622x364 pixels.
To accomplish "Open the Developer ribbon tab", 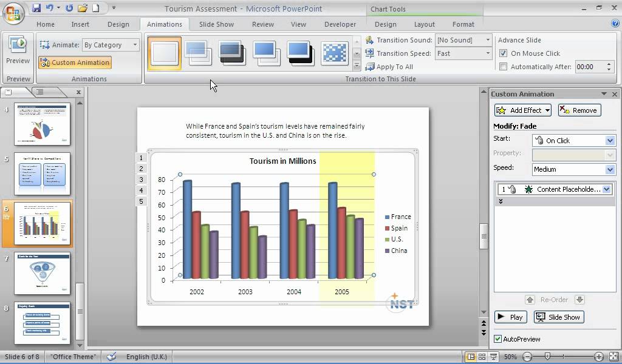I will pyautogui.click(x=340, y=24).
